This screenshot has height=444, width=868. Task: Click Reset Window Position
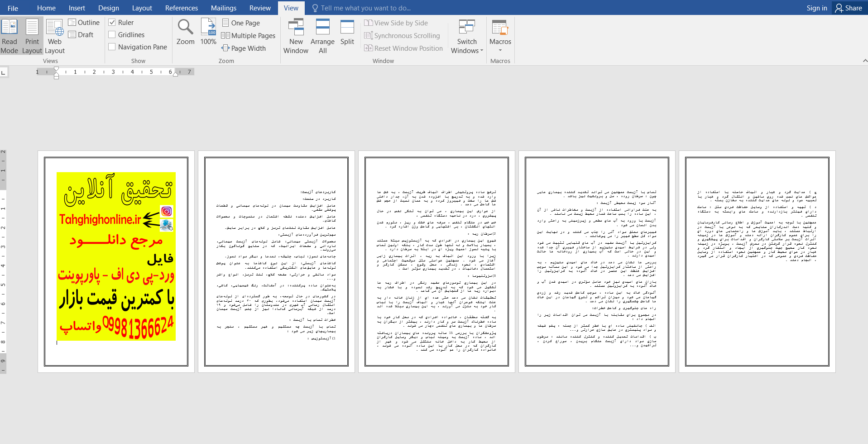click(x=403, y=48)
